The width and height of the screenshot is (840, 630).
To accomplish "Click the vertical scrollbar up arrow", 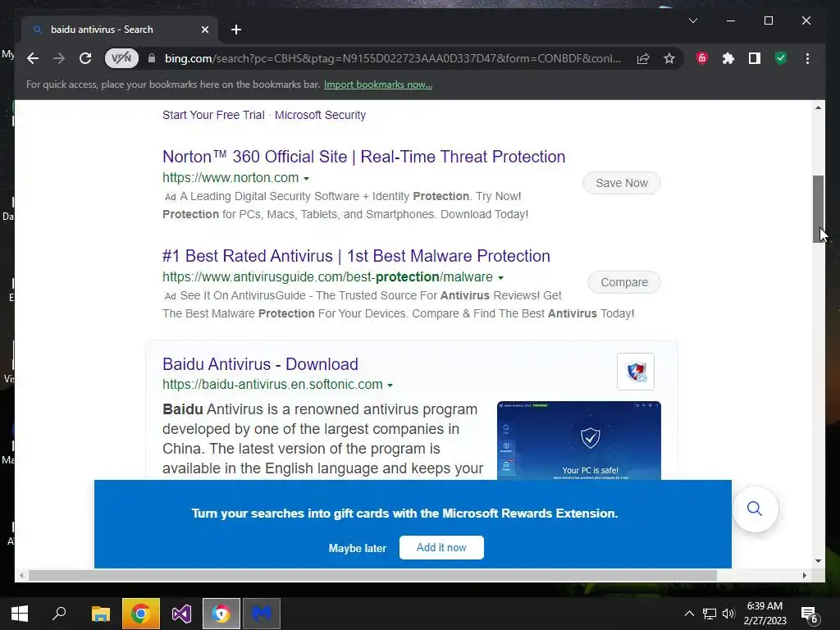I will point(818,107).
